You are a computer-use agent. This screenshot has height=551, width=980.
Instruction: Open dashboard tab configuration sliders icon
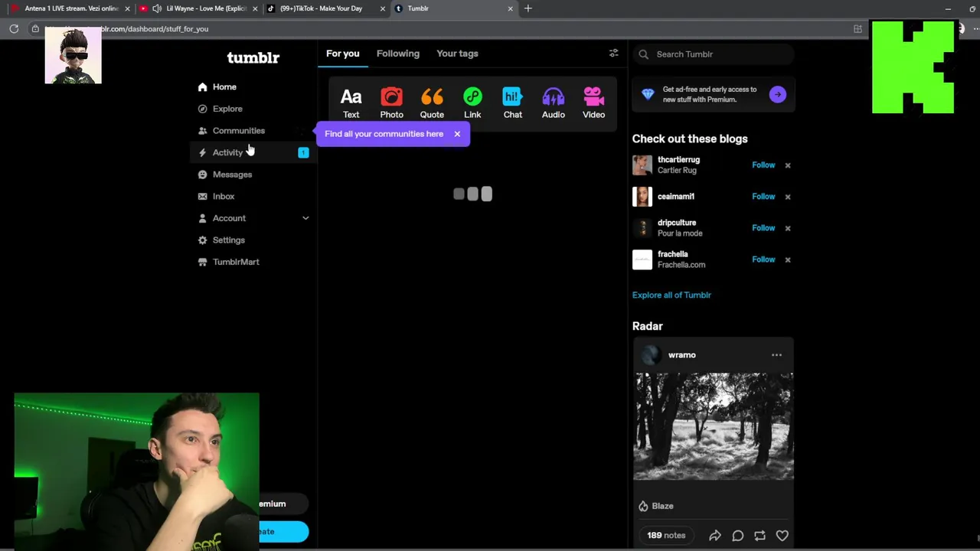[x=613, y=53]
